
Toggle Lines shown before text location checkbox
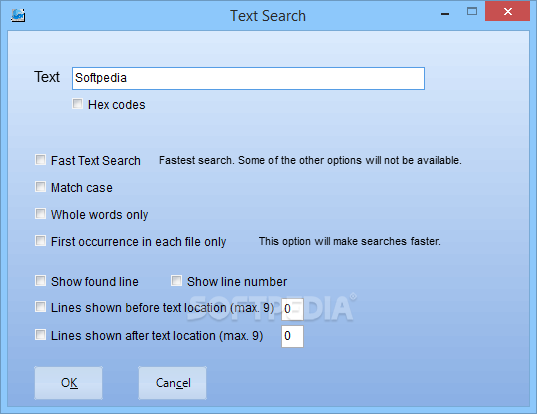(40, 307)
